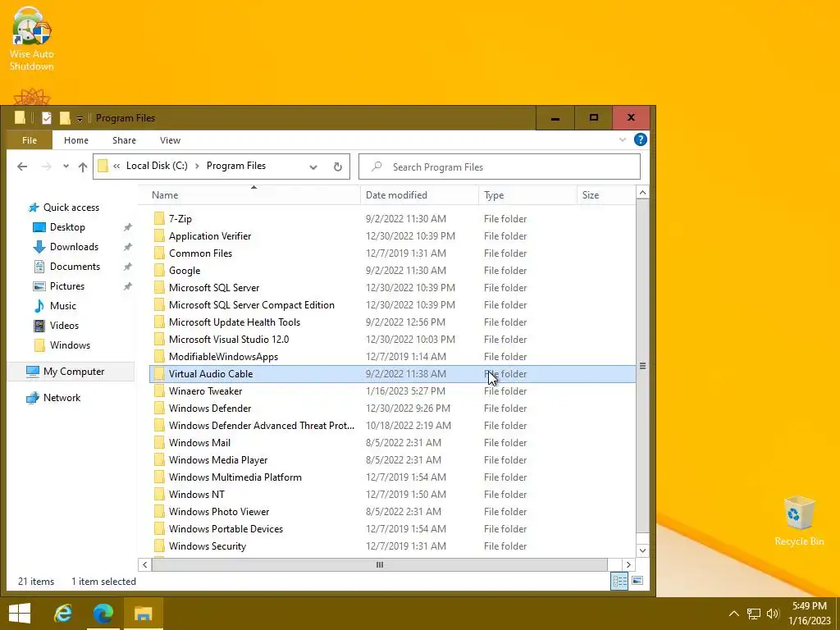Open address bar previous locations dropdown
840x630 pixels.
click(x=313, y=167)
